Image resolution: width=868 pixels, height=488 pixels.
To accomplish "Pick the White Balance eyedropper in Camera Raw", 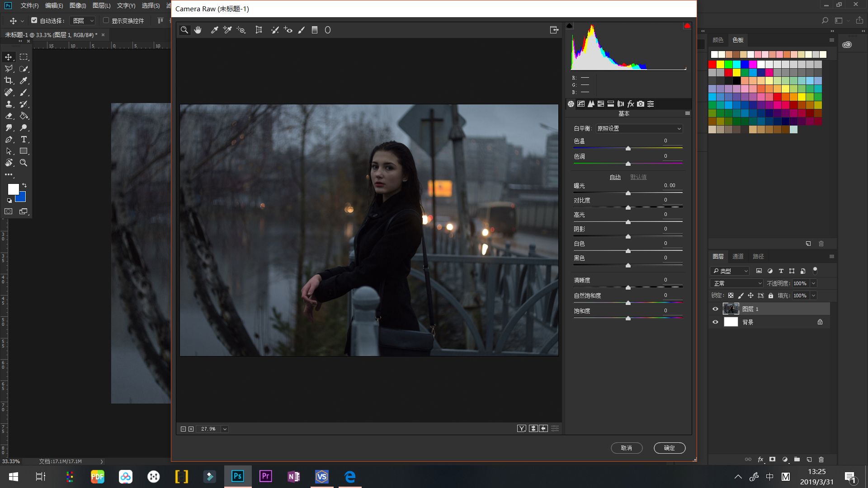I will 215,30.
